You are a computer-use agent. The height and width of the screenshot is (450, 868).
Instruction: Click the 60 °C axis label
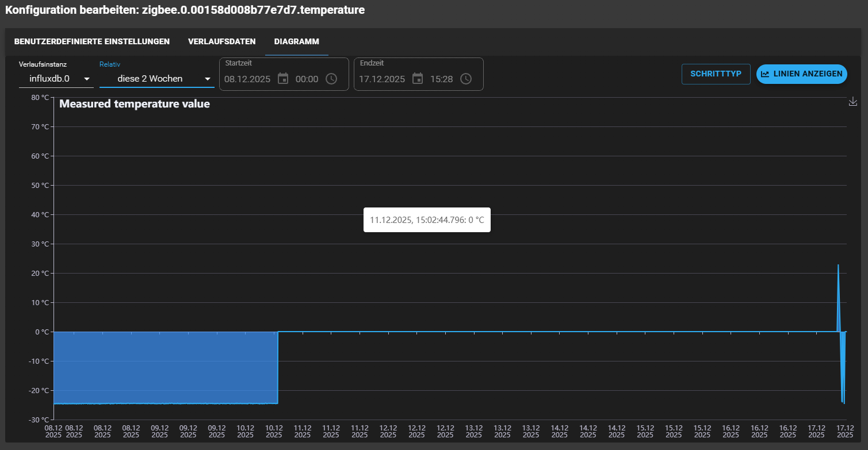(x=40, y=156)
